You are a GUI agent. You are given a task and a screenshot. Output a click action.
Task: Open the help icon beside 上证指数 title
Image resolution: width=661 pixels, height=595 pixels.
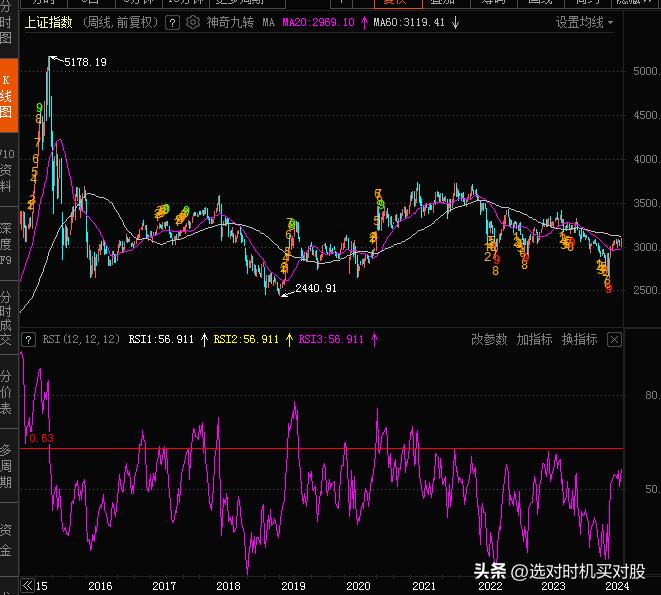point(172,22)
